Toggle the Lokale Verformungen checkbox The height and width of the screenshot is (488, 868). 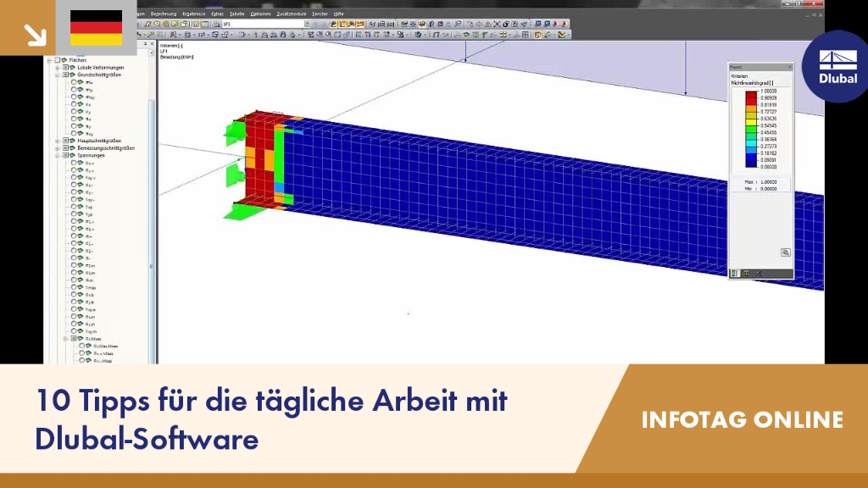click(x=65, y=68)
